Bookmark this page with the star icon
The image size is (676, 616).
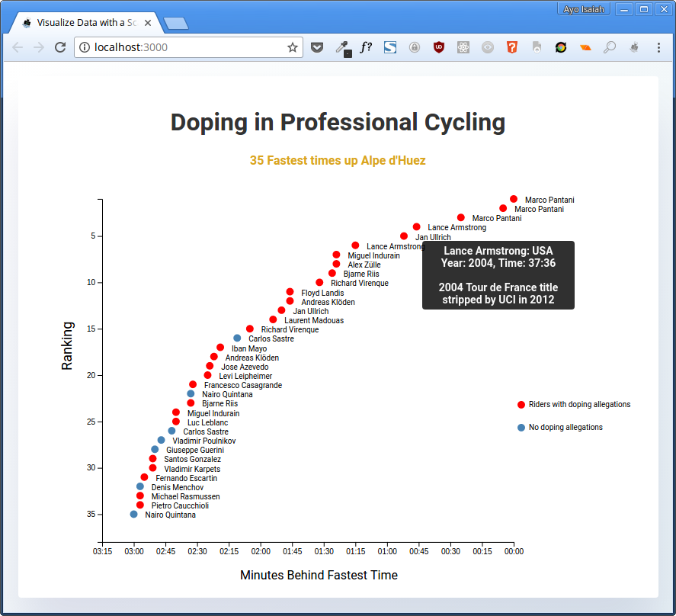[x=293, y=47]
